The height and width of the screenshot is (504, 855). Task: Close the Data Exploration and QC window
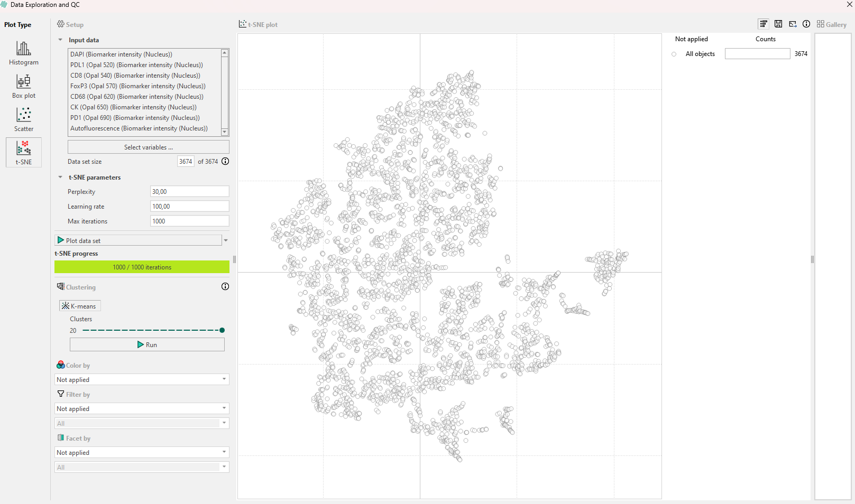[x=849, y=5]
